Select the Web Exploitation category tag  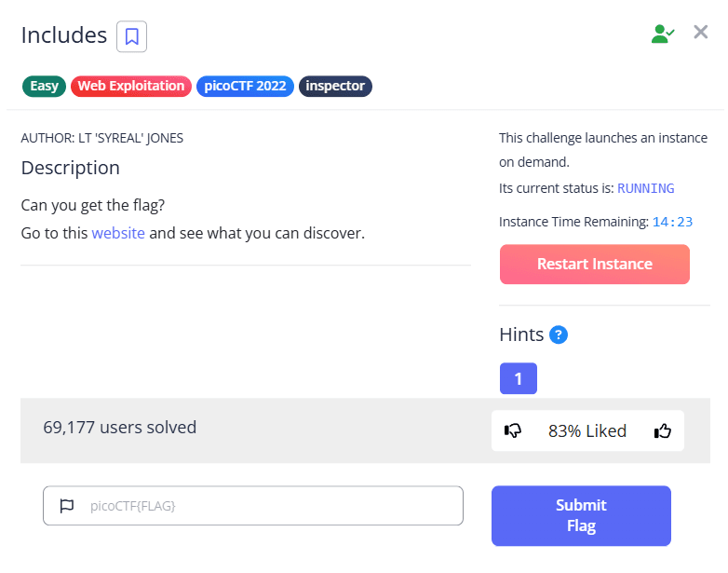(130, 87)
